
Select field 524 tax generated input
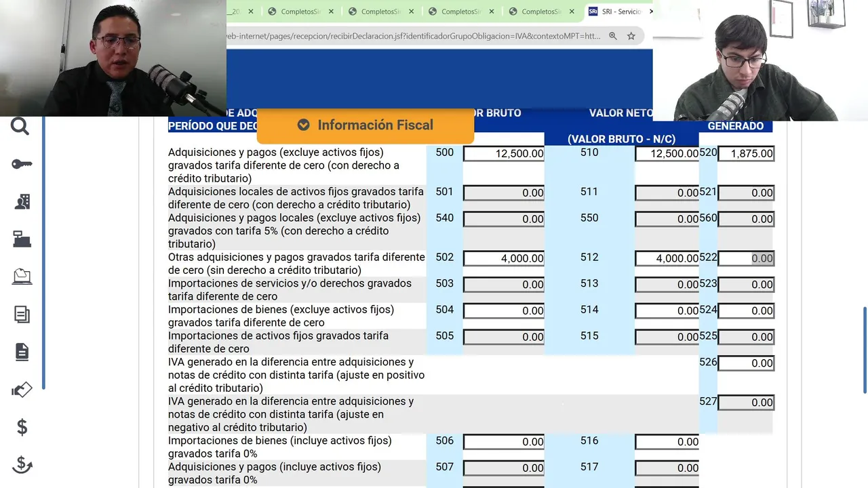click(x=746, y=310)
